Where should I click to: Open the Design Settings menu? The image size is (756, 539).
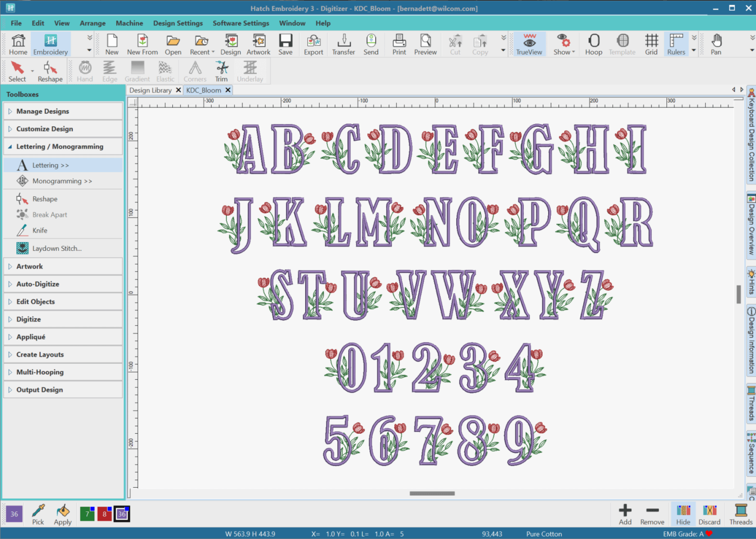click(178, 23)
